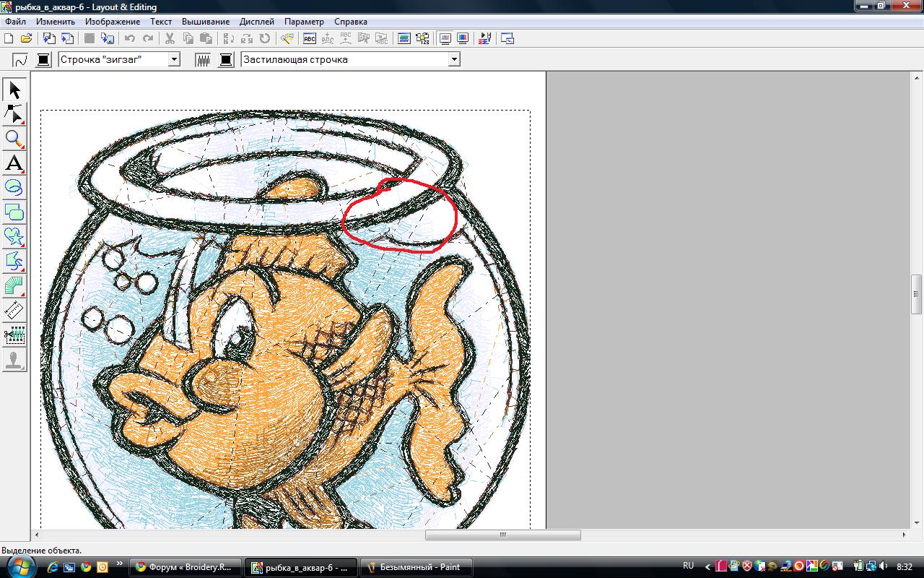Select the manual punch tool
This screenshot has height=578, width=924.
point(14,286)
